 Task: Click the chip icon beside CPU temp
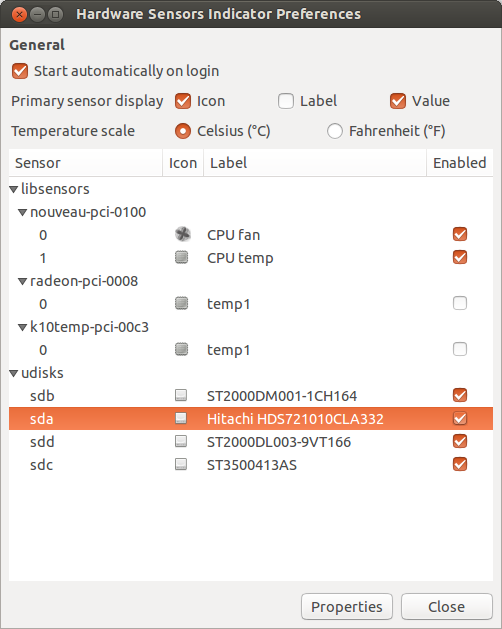[x=181, y=257]
